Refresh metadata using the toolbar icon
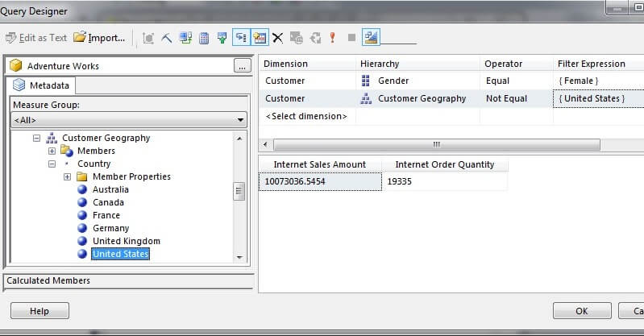The height and width of the screenshot is (336, 644). click(185, 38)
